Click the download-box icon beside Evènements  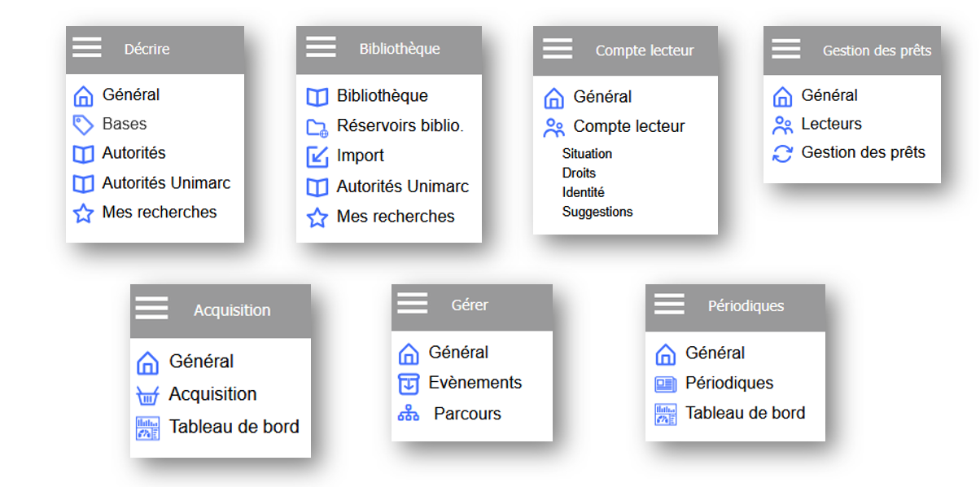pos(408,384)
